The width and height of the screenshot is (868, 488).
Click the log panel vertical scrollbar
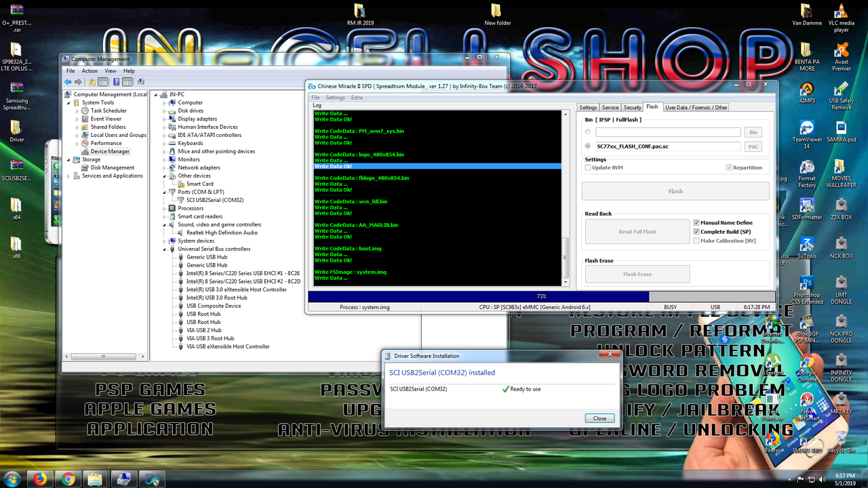pos(566,198)
